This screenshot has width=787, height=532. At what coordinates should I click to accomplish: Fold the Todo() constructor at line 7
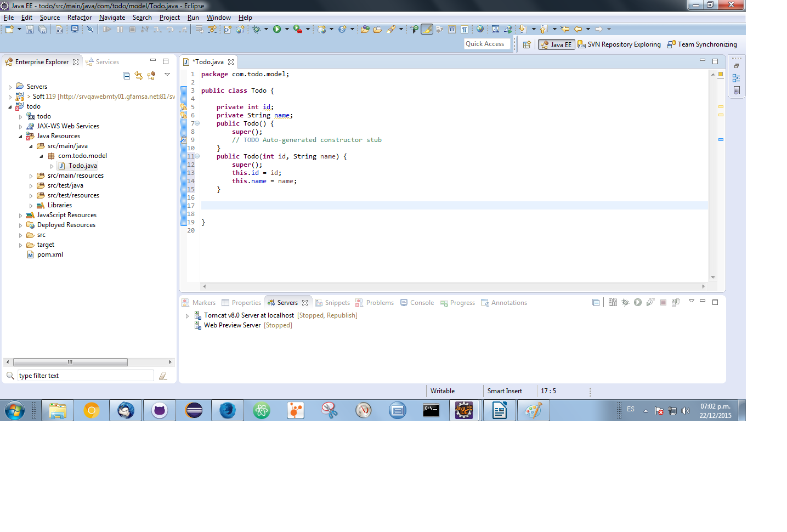tap(197, 123)
